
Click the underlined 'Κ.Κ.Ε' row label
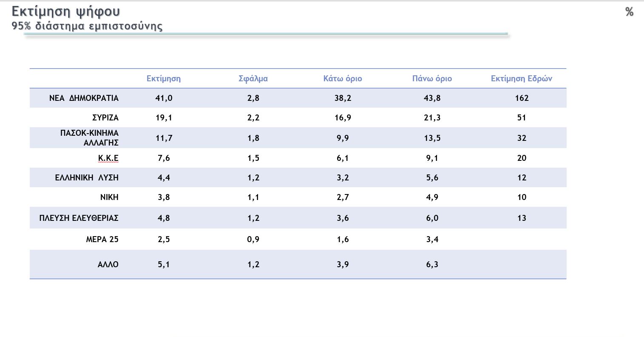108,158
